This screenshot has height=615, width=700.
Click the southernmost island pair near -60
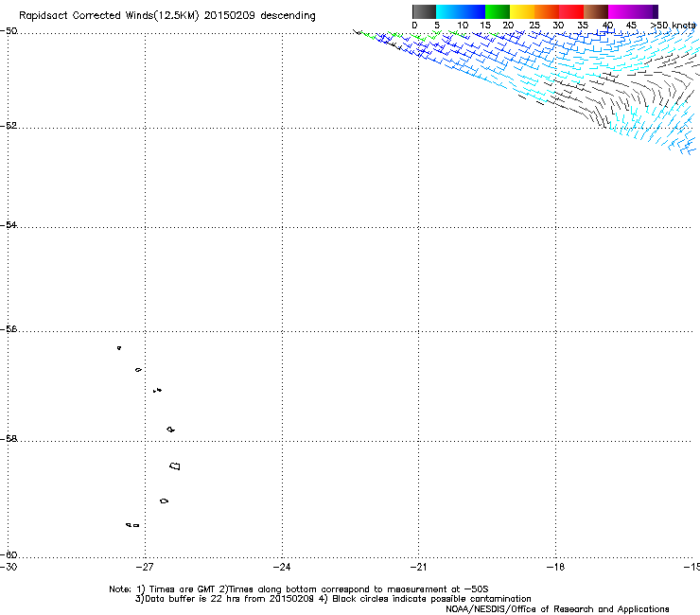pos(132,525)
